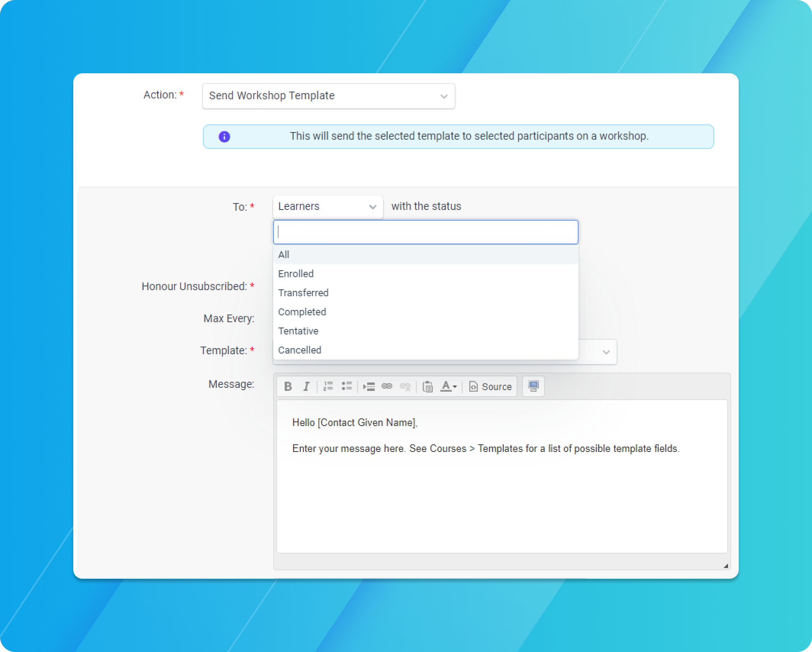Click the blue info icon
Screen dimensions: 812x652
pyautogui.click(x=224, y=136)
